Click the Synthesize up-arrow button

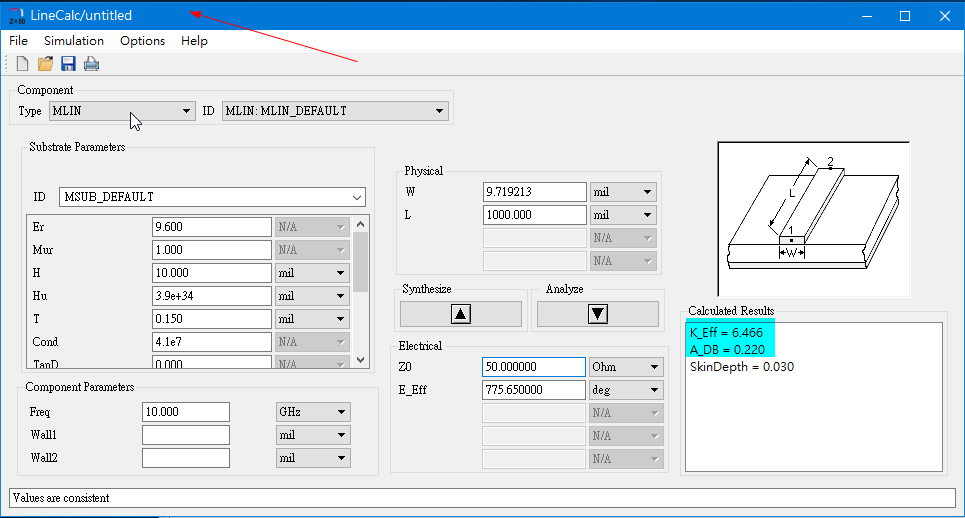(461, 314)
